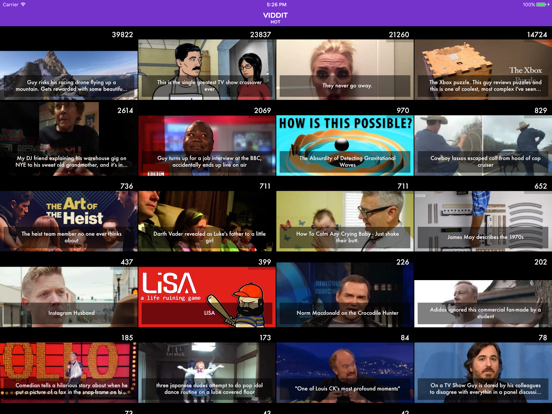Play the Louis CK profound moments video

point(345,373)
